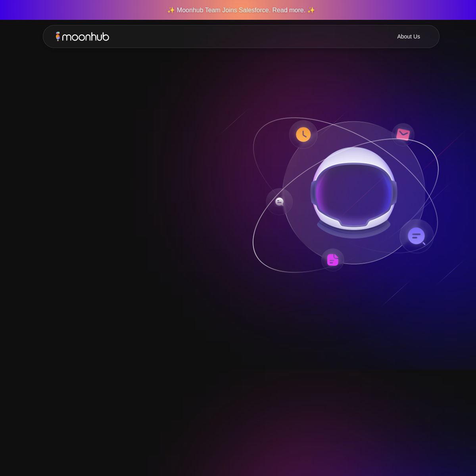Click the pink envelope mail icon

[x=403, y=134]
